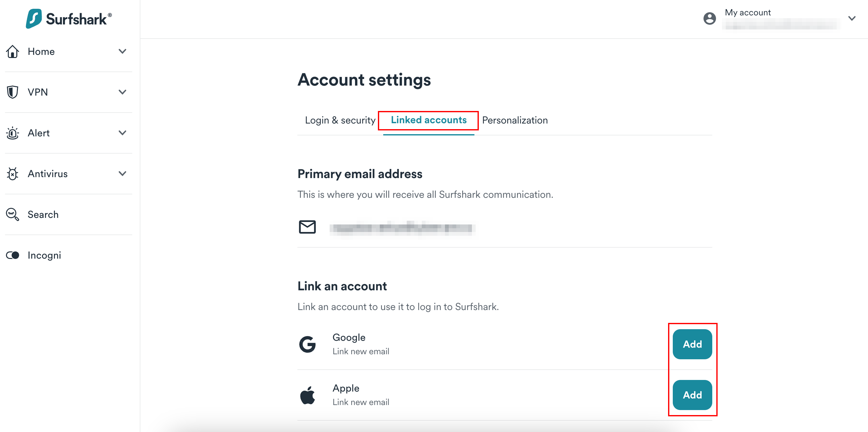Switch to Login & security tab

point(340,120)
